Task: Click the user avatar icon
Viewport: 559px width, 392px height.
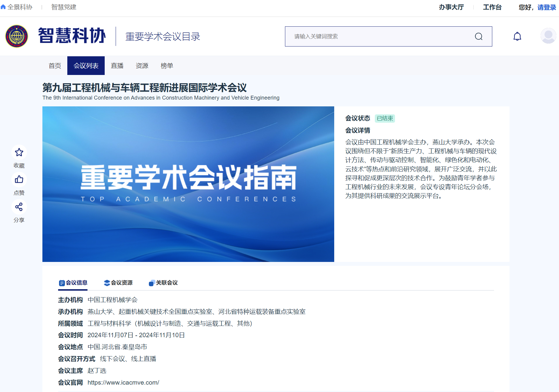Action: point(548,36)
